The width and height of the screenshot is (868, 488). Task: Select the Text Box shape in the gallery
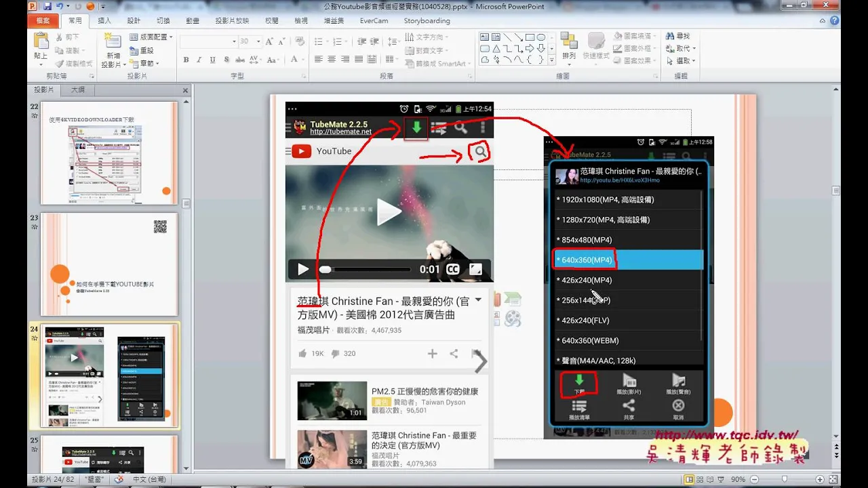(x=486, y=37)
